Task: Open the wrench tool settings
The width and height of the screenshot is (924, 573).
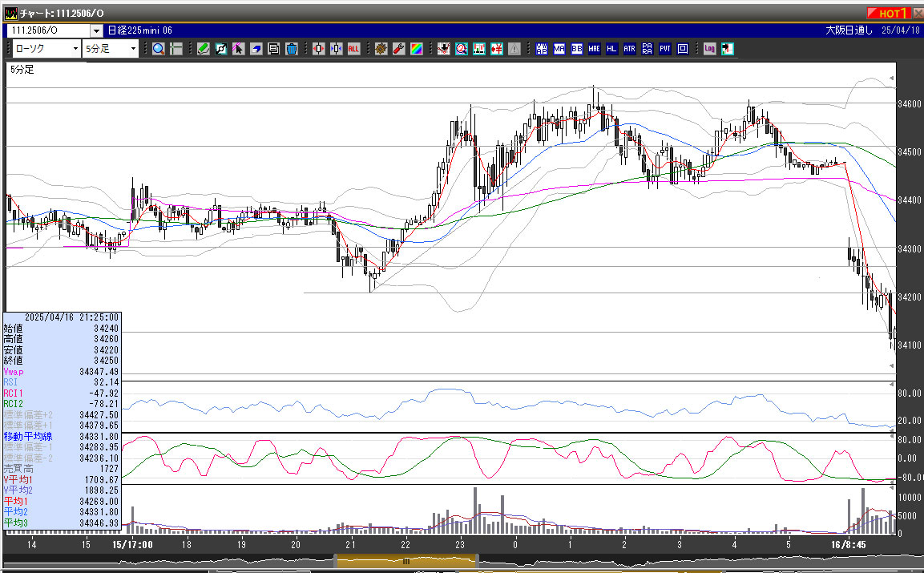Action: tap(399, 49)
